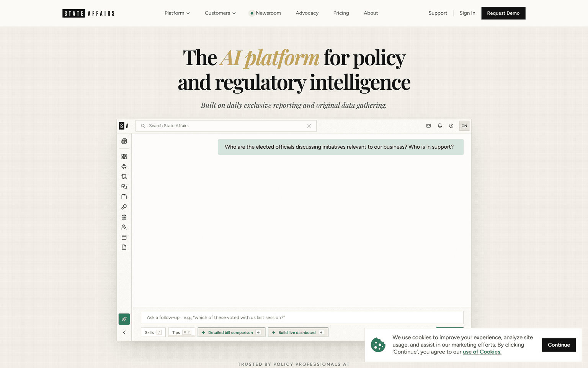This screenshot has width=588, height=368.
Task: Open the dashboard grid icon in sidebar
Action: (x=124, y=156)
